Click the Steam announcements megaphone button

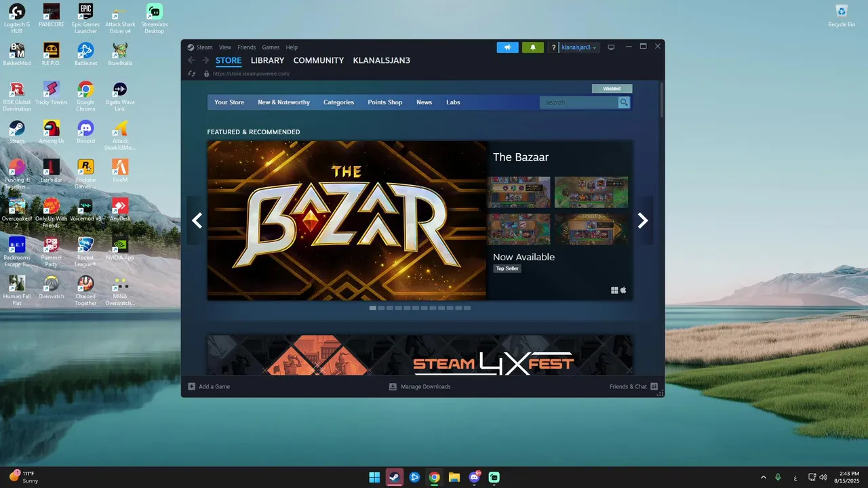507,47
